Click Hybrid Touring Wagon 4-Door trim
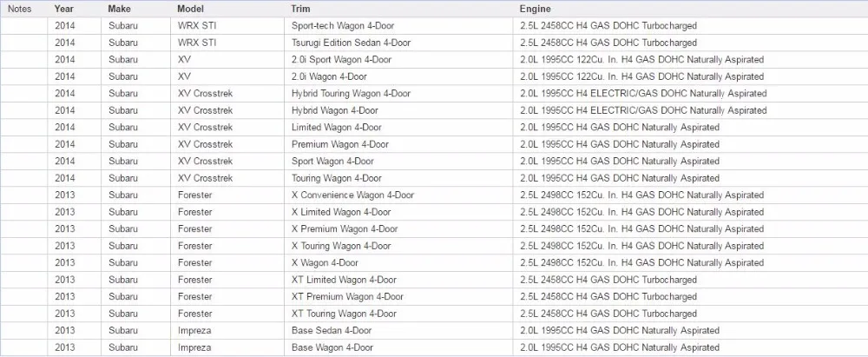Image resolution: width=868 pixels, height=357 pixels. (399, 94)
